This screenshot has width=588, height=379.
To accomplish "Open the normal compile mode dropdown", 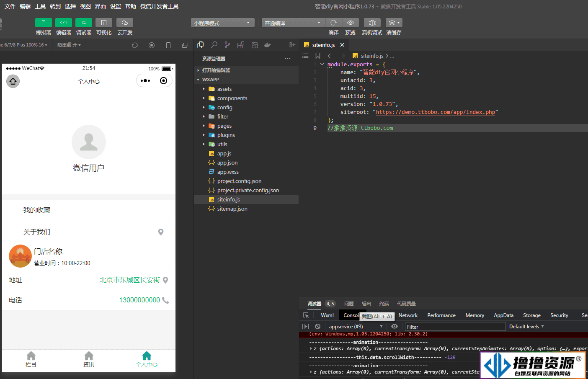I will pyautogui.click(x=293, y=23).
